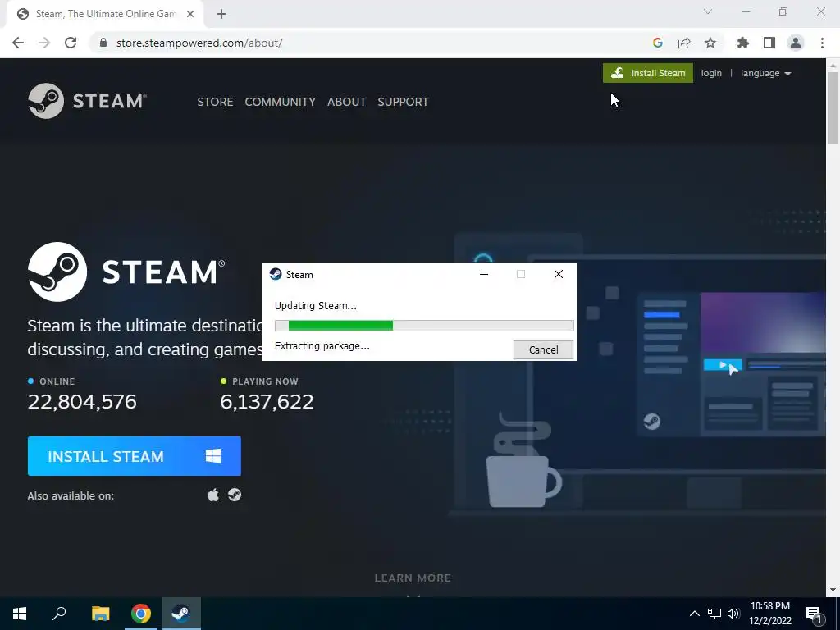Screen dimensions: 840x630
Task: Open File Explorer from the taskbar
Action: click(100, 614)
